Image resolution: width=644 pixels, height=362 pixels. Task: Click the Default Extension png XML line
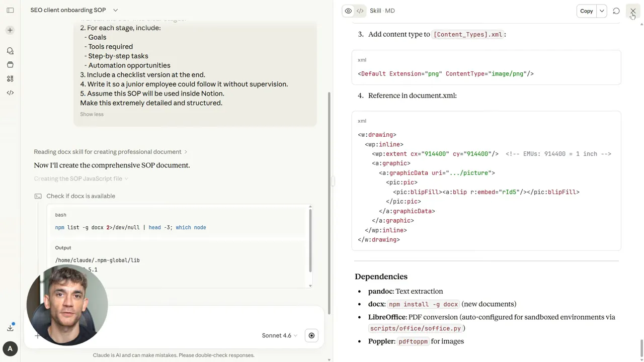pyautogui.click(x=446, y=74)
